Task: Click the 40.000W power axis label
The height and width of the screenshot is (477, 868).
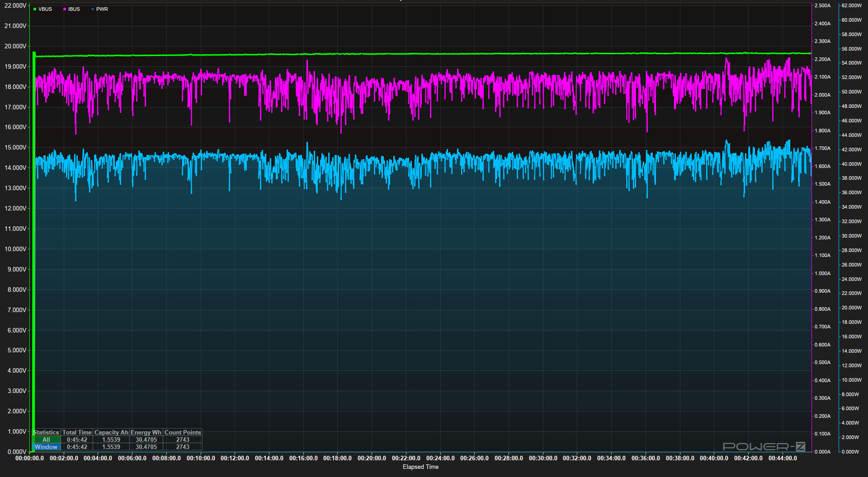Action: point(852,164)
